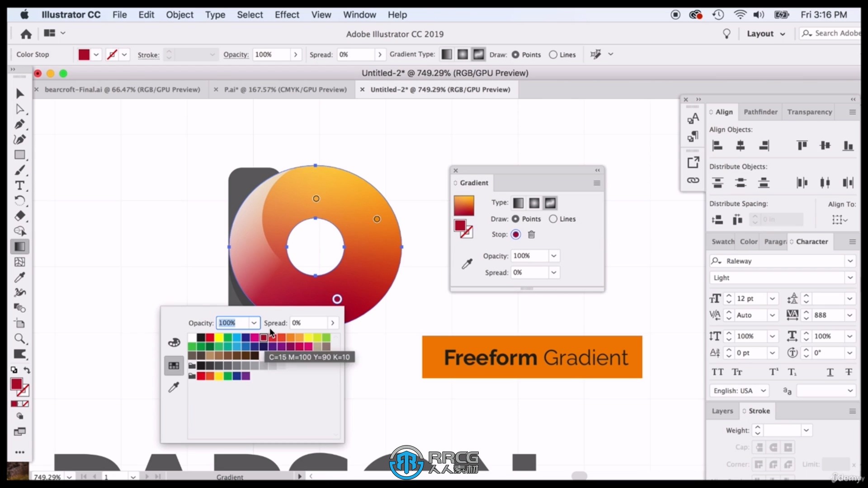868x488 pixels.
Task: Select the Eyedropper tool in toolbar
Action: [x=19, y=277]
